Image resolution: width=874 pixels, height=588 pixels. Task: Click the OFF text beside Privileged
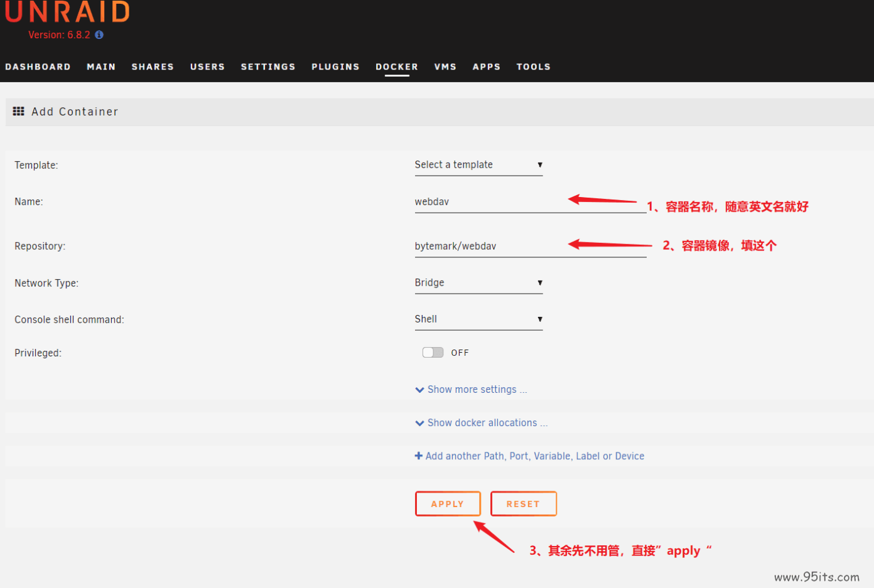pos(460,353)
